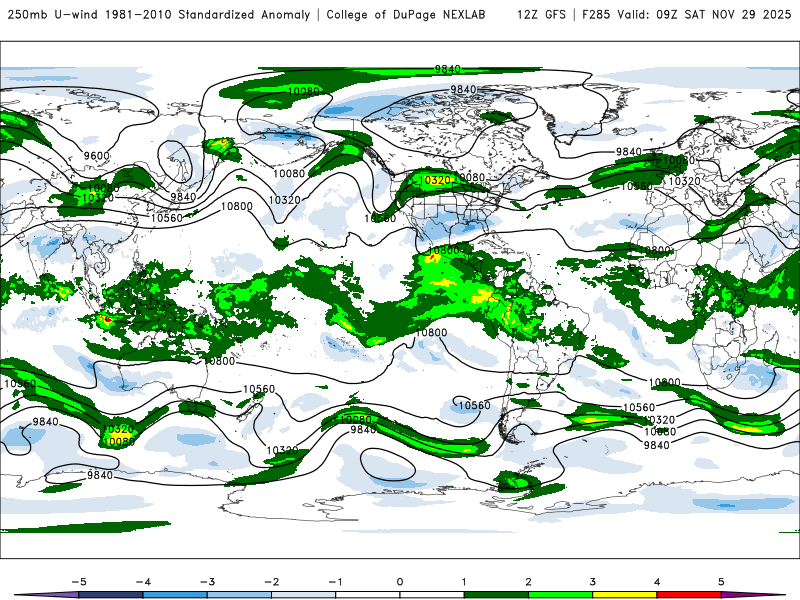The image size is (800, 600).
Task: Click the red 4 to 5 colorbar segment
Action: tap(689, 595)
